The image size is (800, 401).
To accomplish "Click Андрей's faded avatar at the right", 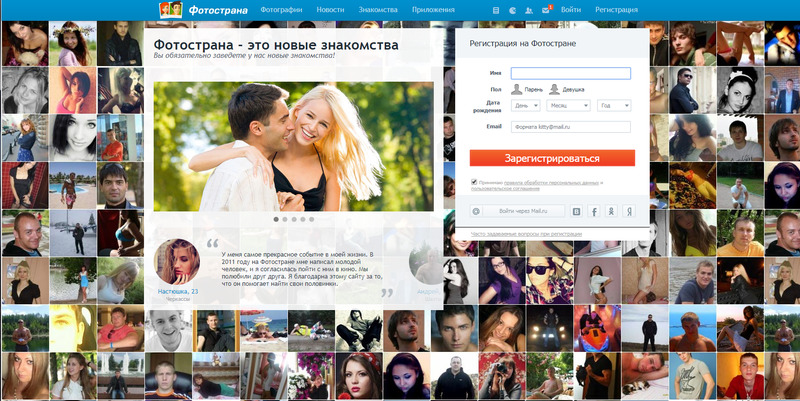I will pos(426,261).
